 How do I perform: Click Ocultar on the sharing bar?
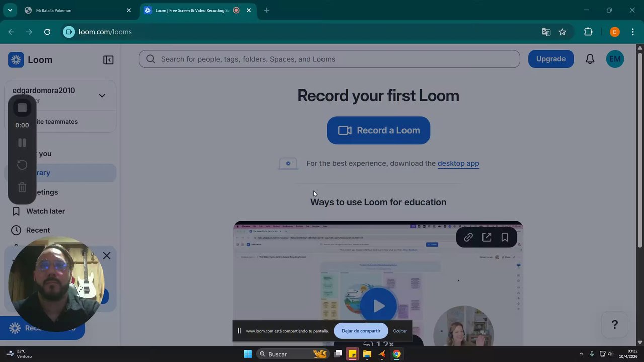(400, 331)
